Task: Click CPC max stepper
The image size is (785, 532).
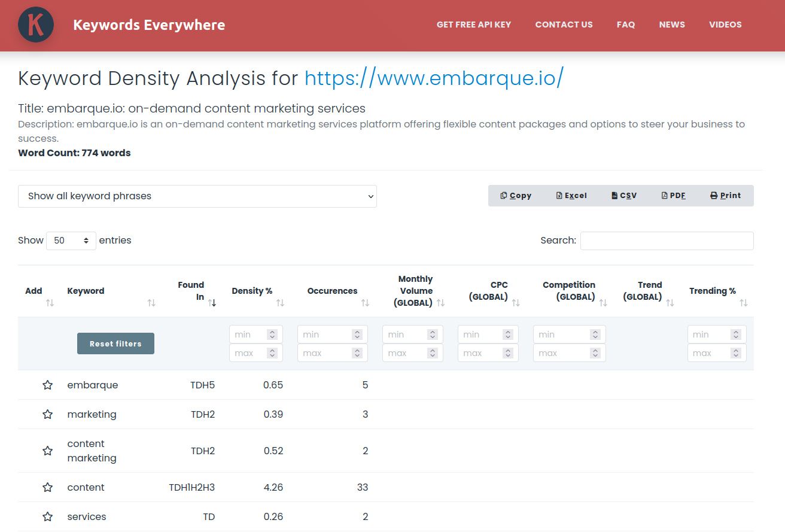Action: tap(508, 353)
